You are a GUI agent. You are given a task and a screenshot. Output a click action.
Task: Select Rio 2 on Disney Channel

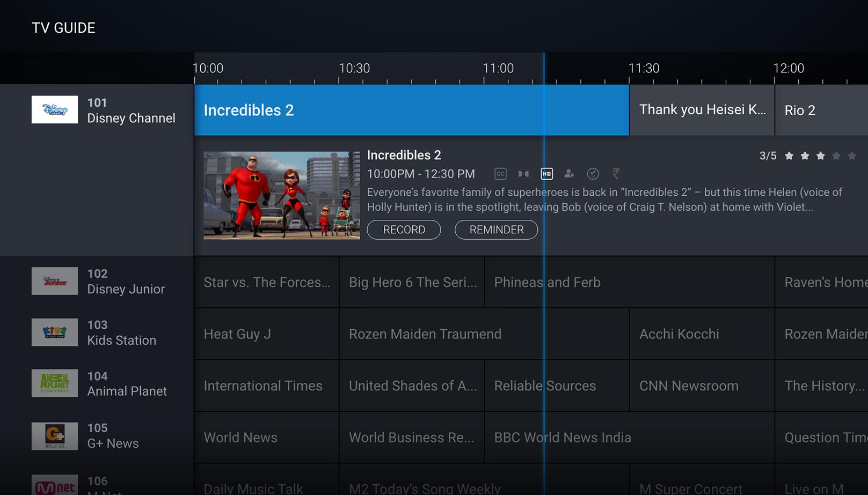[x=822, y=110]
